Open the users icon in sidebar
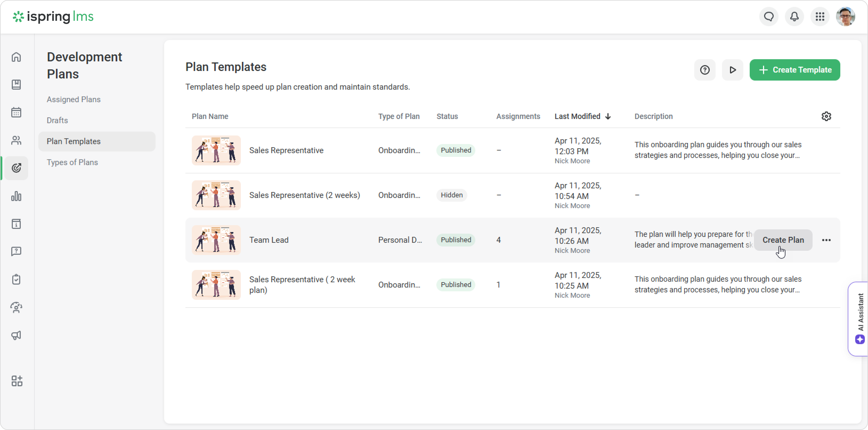This screenshot has height=430, width=868. pyautogui.click(x=16, y=140)
